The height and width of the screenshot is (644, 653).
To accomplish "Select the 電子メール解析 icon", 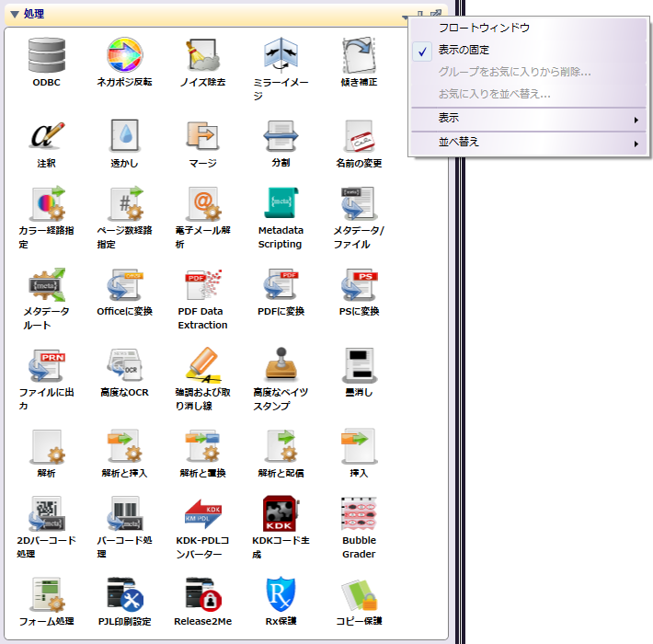I will 202,204.
